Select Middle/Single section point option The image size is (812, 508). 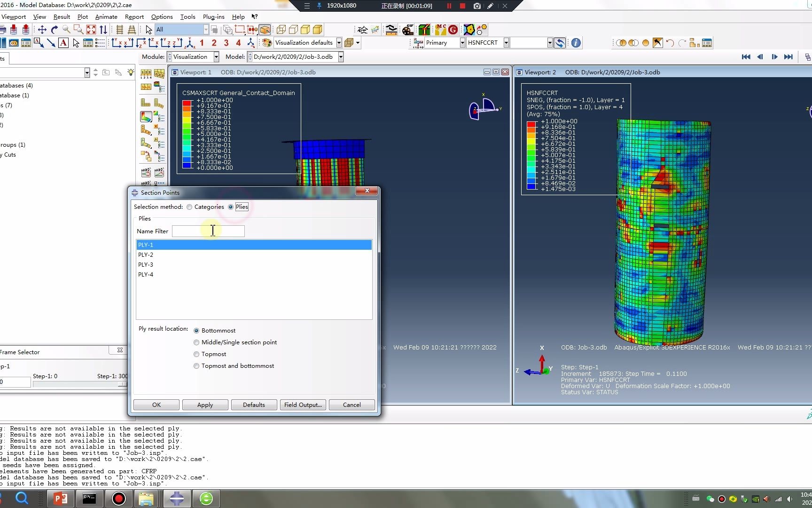pyautogui.click(x=196, y=342)
